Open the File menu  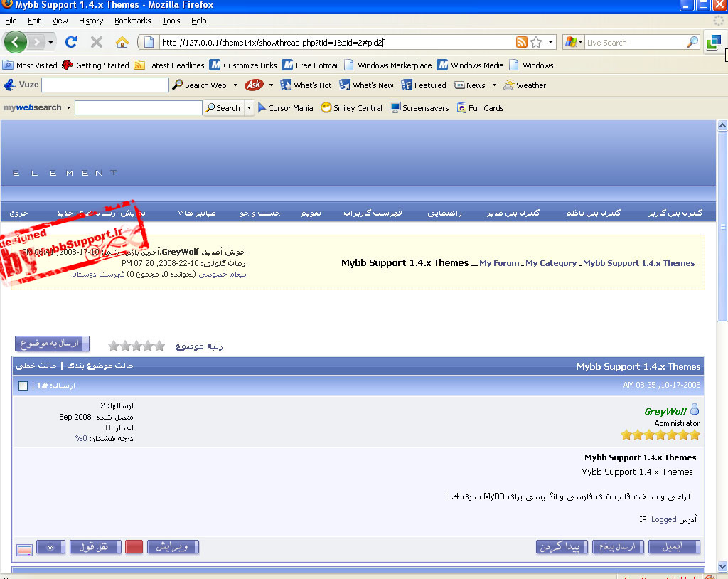click(x=11, y=21)
